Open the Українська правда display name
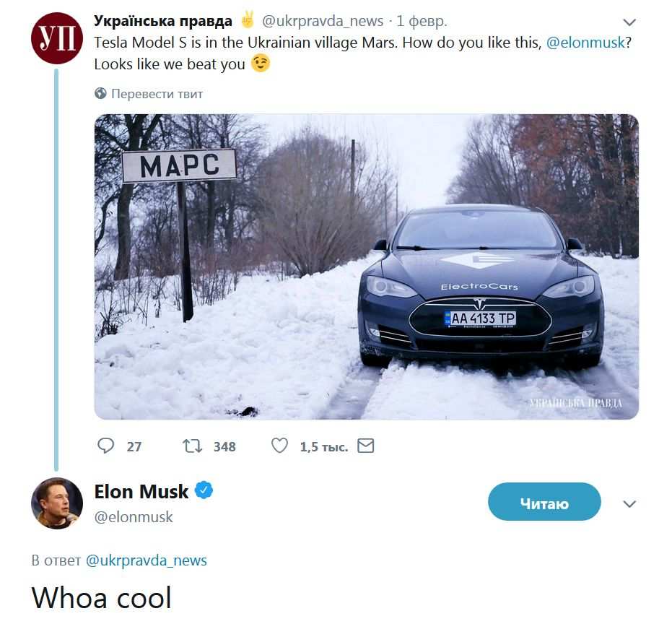The height and width of the screenshot is (624, 672). [163, 21]
